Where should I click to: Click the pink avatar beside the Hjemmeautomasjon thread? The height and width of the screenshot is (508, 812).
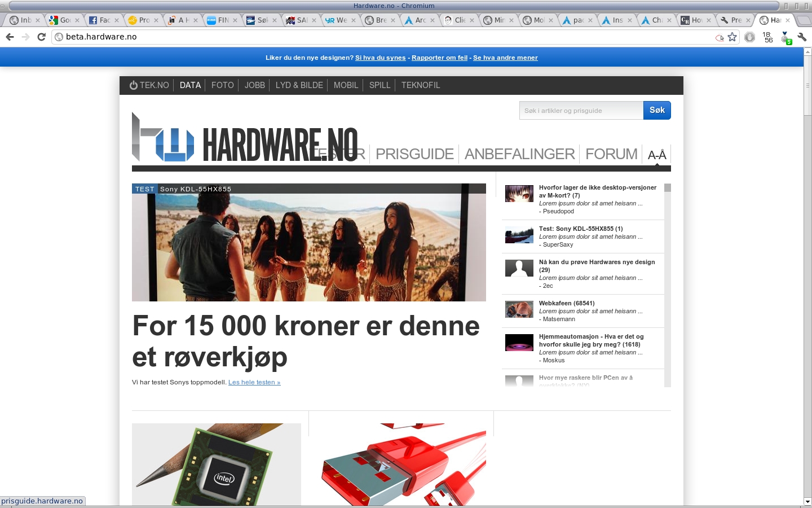click(x=519, y=343)
